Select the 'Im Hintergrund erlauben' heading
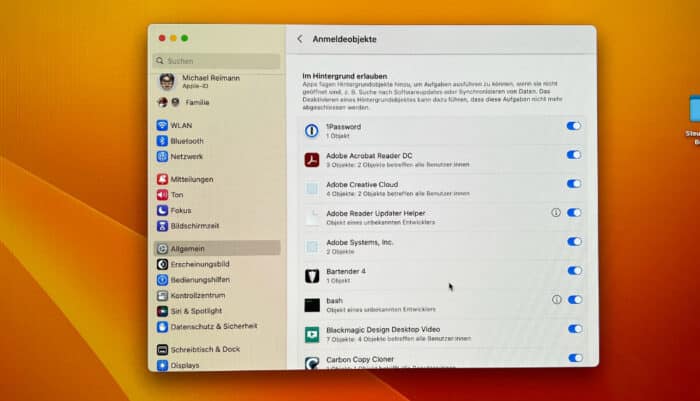Viewport: 700px width, 401px height. pyautogui.click(x=345, y=76)
